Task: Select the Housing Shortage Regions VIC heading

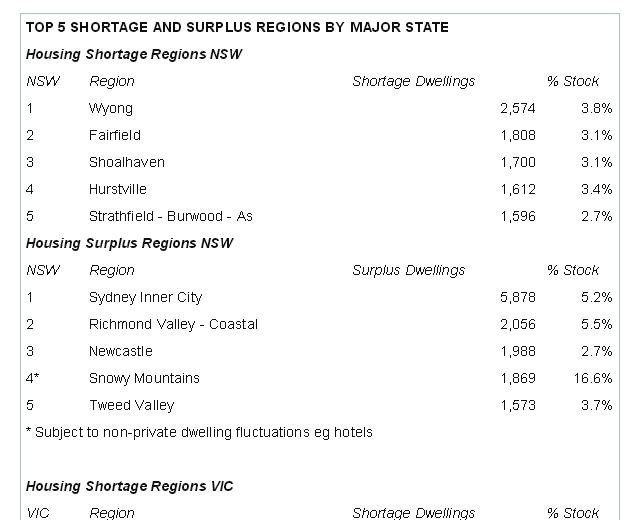Action: point(130,486)
